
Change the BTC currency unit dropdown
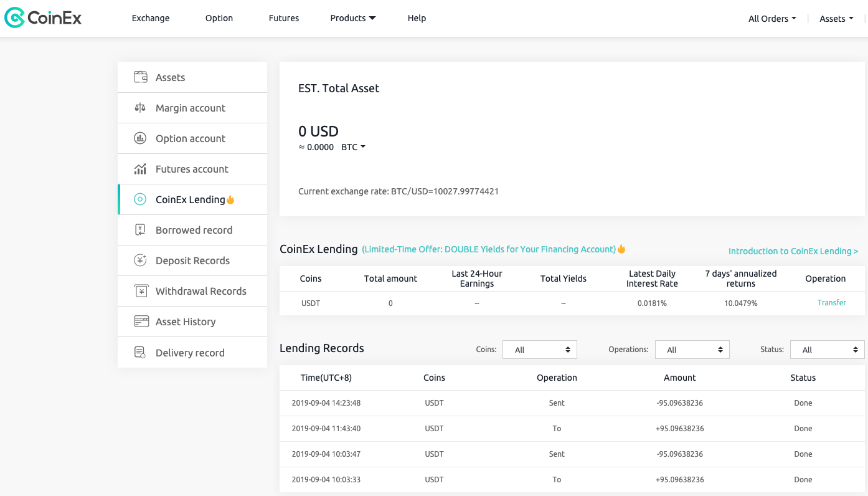coord(353,147)
